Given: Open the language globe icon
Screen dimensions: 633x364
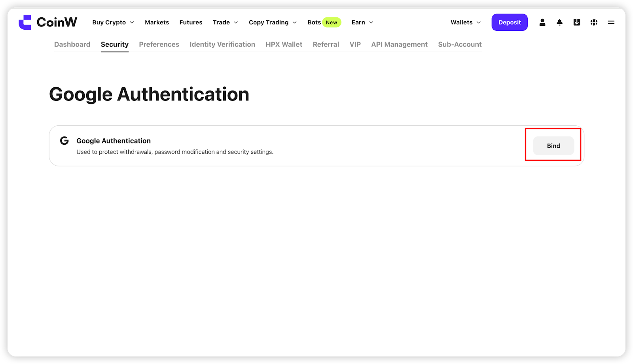Looking at the screenshot, I should [594, 23].
